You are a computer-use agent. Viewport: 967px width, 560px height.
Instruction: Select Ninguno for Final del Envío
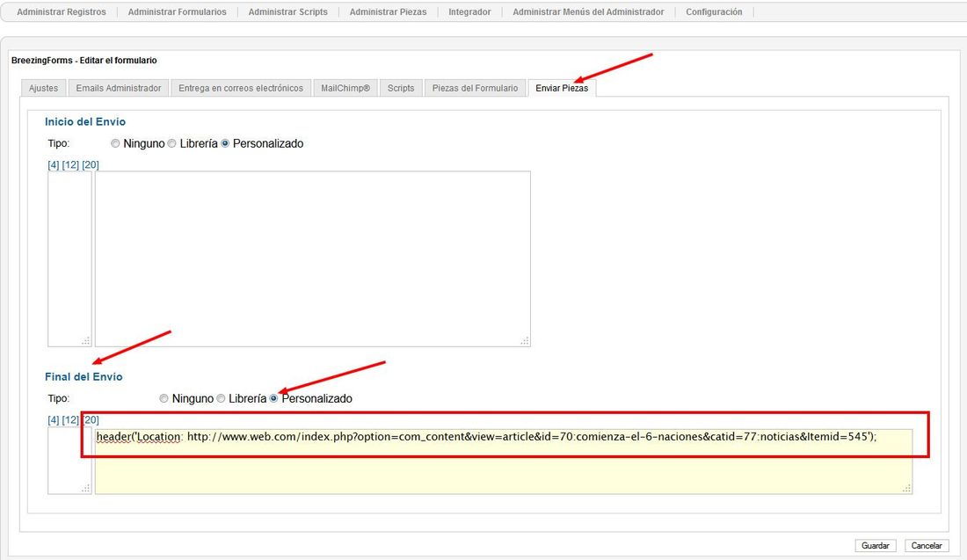(x=164, y=398)
